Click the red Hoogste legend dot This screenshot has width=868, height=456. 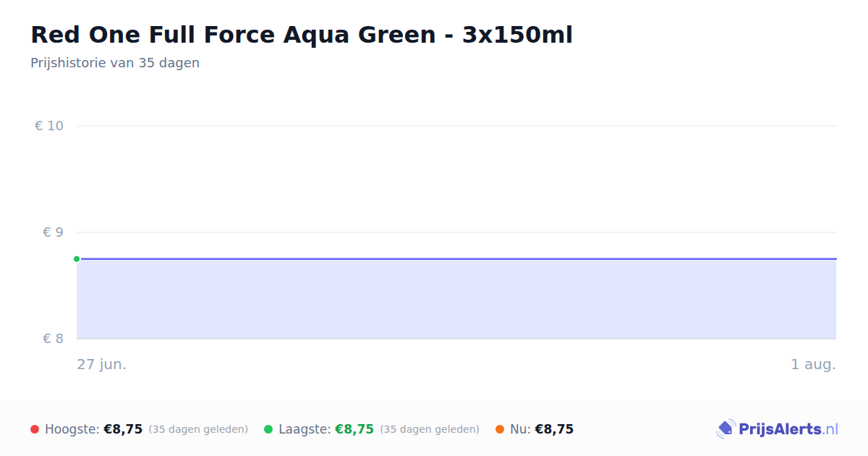pyautogui.click(x=35, y=429)
